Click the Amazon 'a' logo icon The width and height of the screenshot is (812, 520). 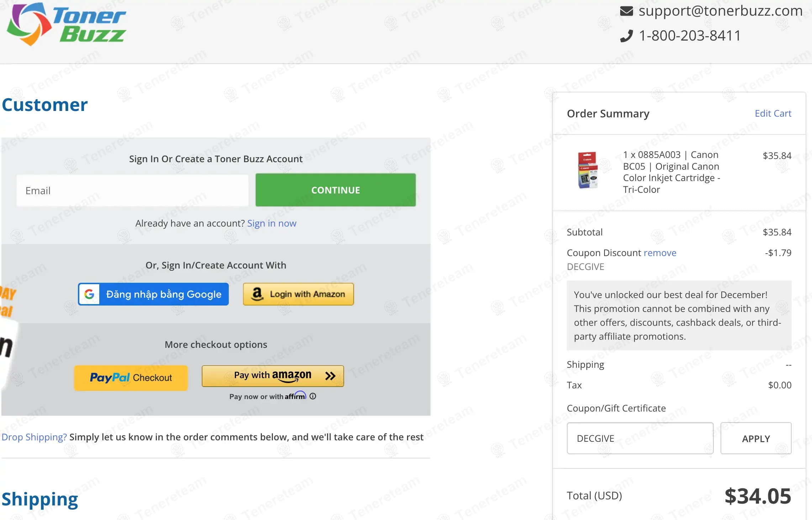point(257,294)
